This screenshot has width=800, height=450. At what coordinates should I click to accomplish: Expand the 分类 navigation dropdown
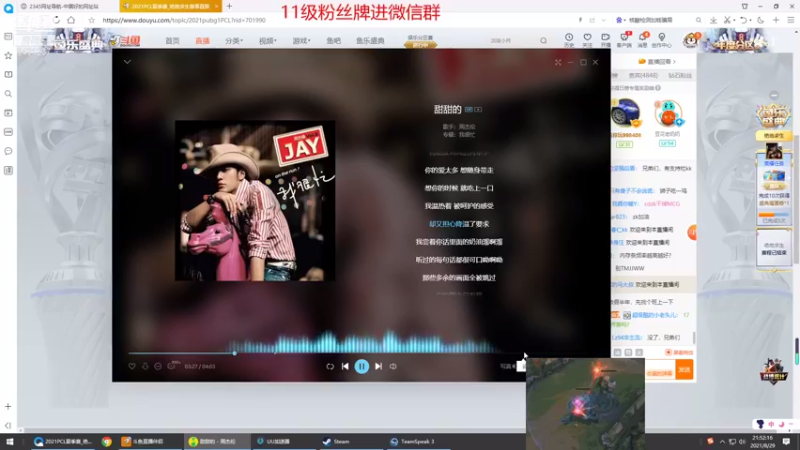pyautogui.click(x=234, y=41)
